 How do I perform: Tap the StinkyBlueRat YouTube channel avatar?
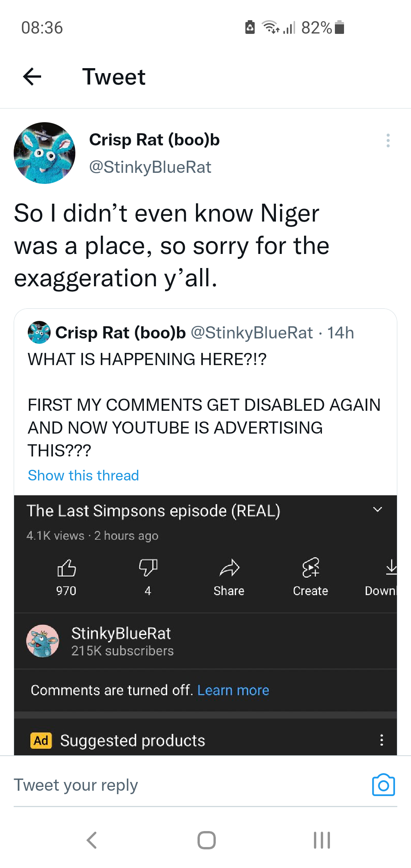pyautogui.click(x=43, y=641)
